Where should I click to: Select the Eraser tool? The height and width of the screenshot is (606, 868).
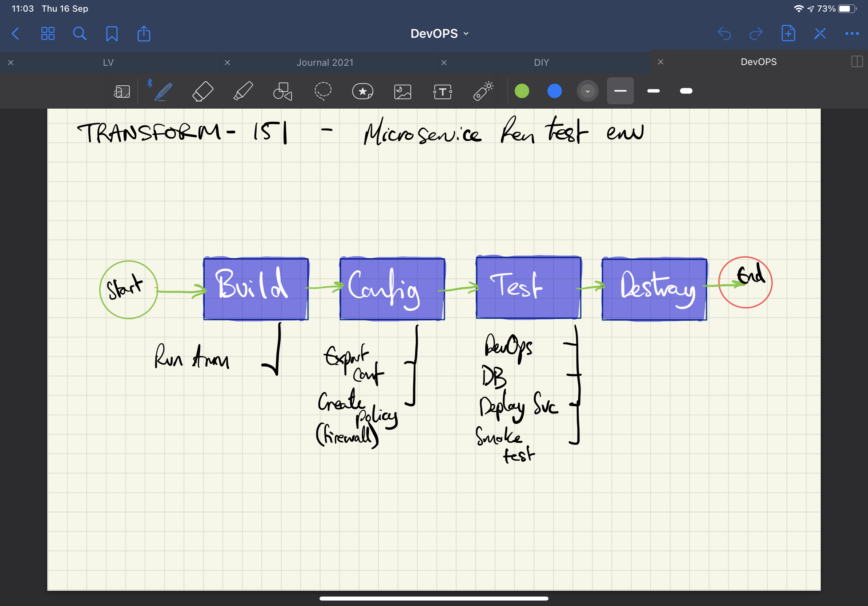[203, 92]
